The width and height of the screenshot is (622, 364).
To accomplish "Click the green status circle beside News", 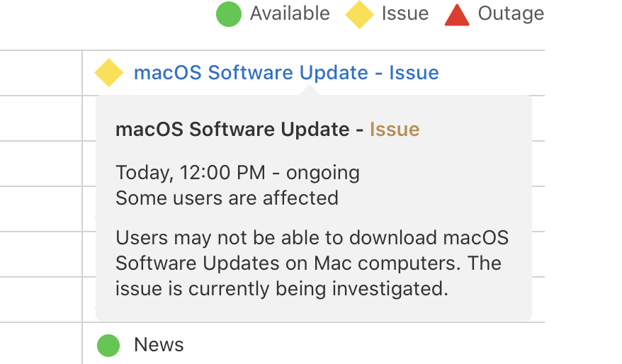I will (108, 345).
